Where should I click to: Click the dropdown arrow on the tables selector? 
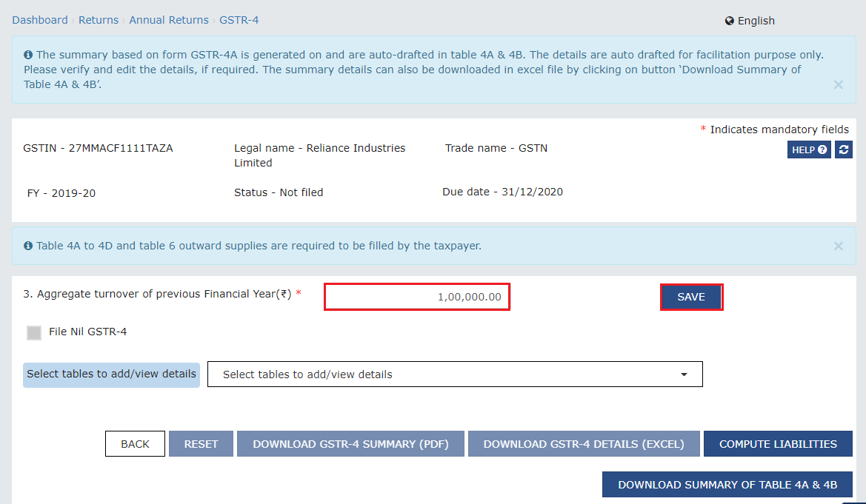683,374
